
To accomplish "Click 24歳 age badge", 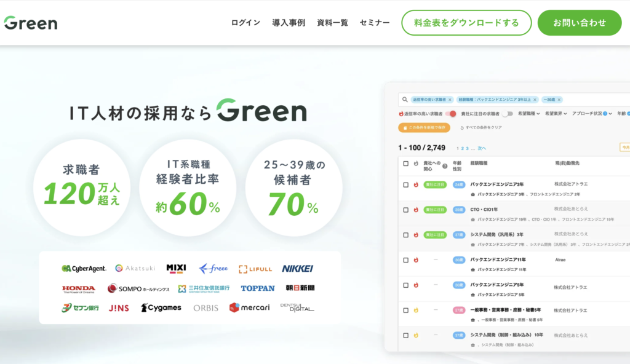I will 459,185.
